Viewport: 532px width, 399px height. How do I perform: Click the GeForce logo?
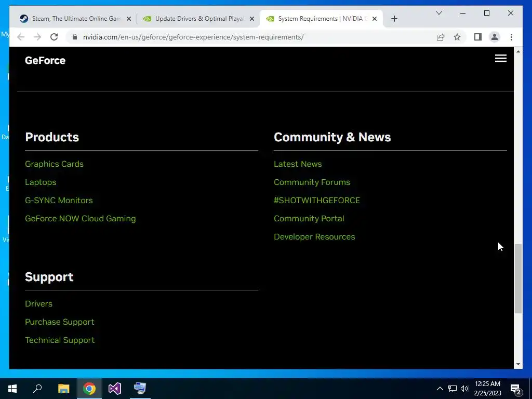45,60
